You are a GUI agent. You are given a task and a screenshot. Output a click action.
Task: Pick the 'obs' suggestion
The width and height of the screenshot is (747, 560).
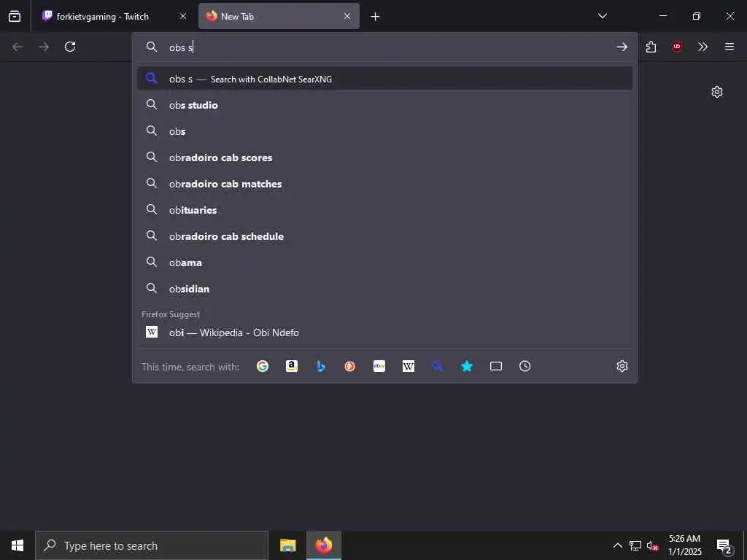(384, 131)
